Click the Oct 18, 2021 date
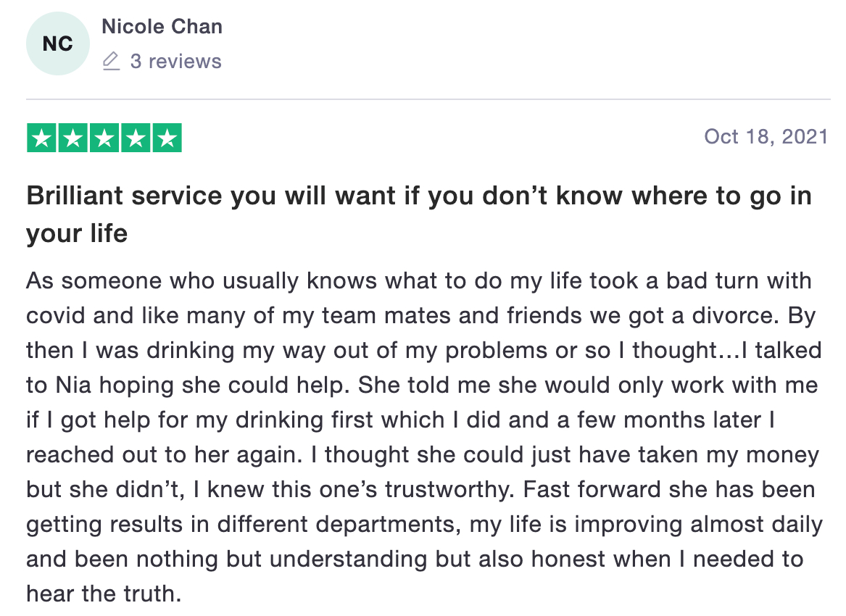Image resolution: width=846 pixels, height=616 pixels. point(766,136)
